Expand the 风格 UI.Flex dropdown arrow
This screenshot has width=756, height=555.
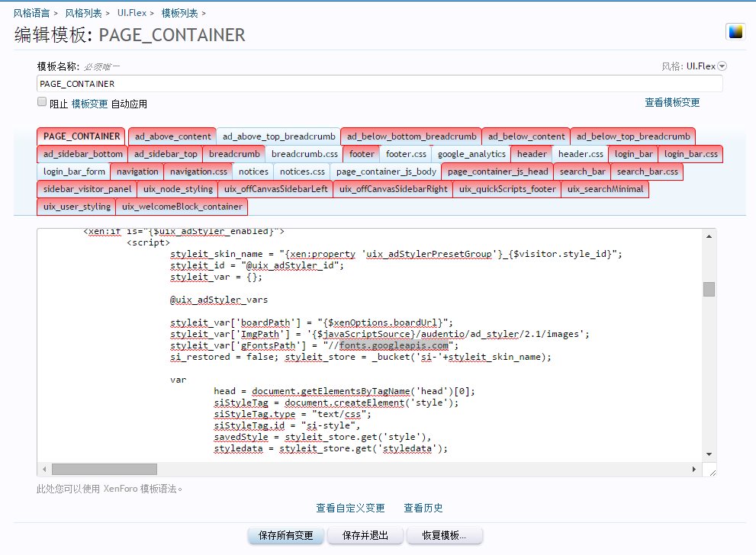click(722, 66)
